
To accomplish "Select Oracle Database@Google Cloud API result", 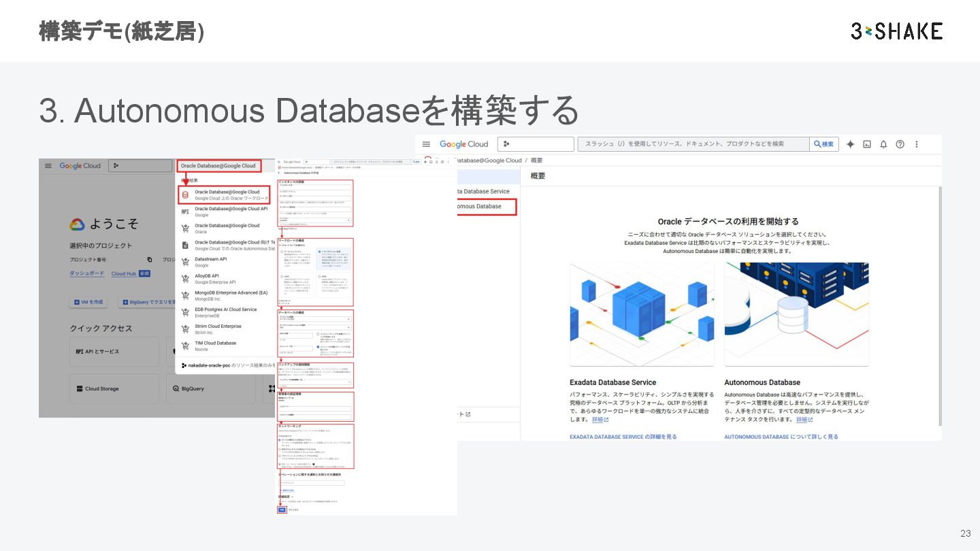I will tap(227, 212).
